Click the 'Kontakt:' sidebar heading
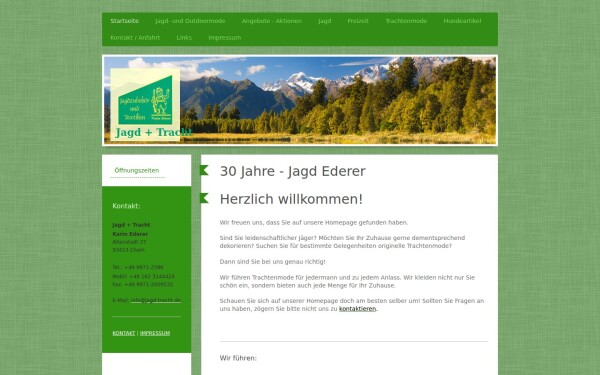Image resolution: width=600 pixels, height=375 pixels. [x=126, y=206]
